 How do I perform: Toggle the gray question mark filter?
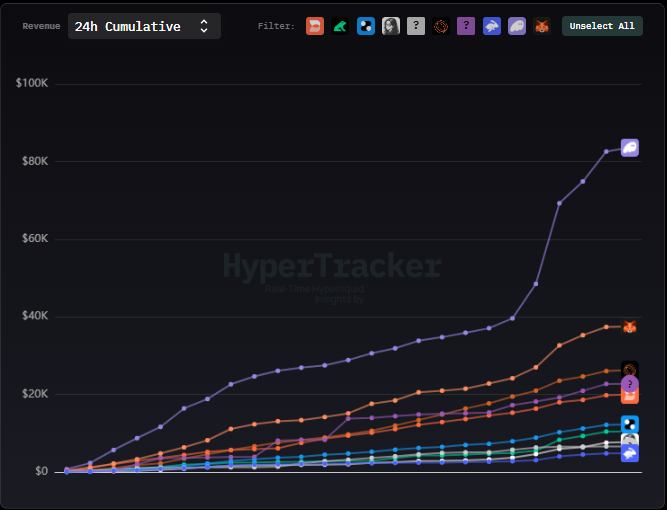point(416,26)
